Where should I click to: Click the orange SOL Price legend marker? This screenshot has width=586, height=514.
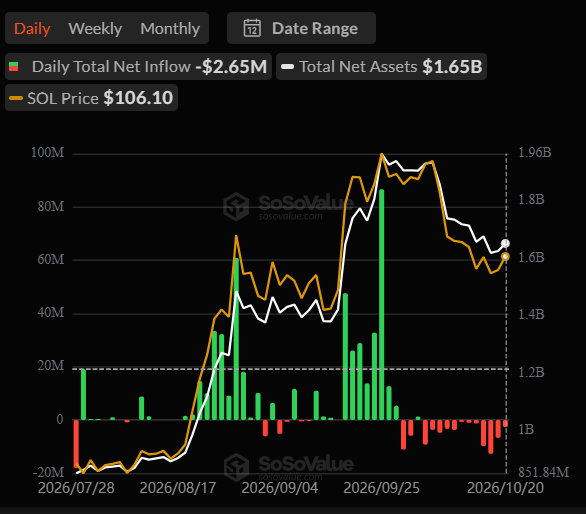(16, 98)
